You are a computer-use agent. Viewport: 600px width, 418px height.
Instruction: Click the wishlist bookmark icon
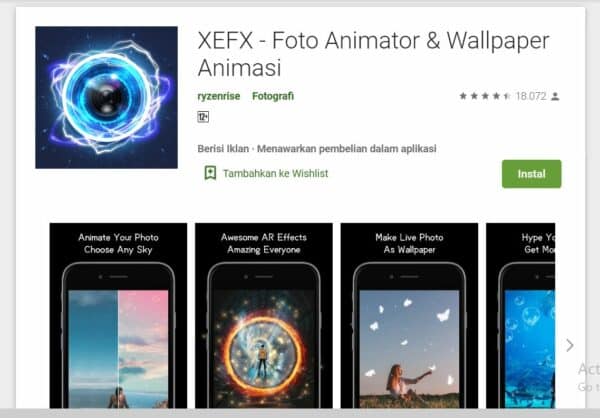[x=210, y=173]
